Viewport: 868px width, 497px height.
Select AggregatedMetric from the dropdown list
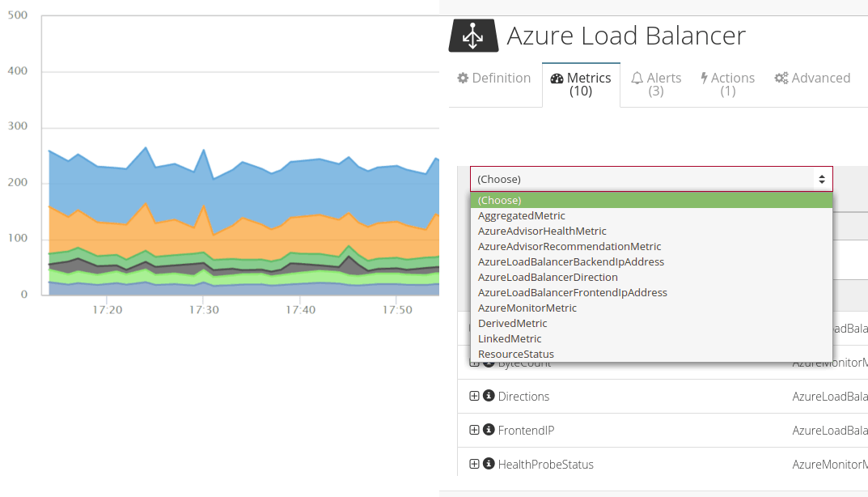(651, 215)
